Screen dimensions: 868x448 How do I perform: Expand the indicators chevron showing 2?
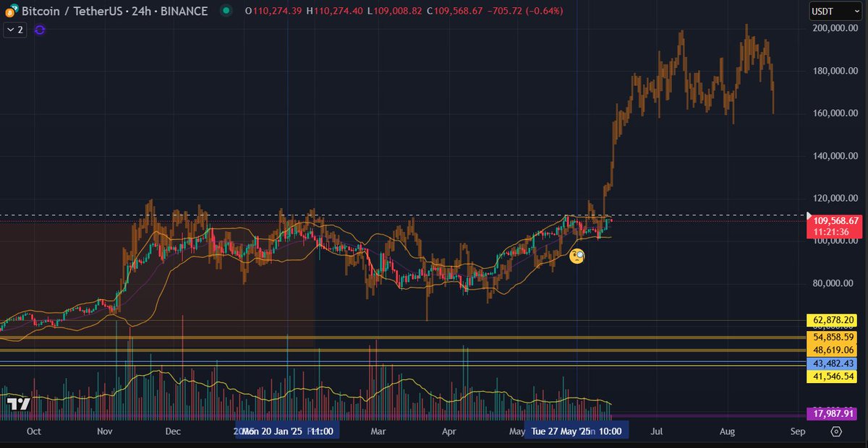pos(14,30)
